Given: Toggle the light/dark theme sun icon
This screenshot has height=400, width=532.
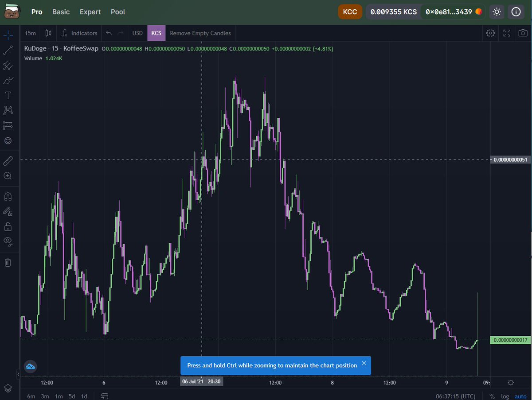Looking at the screenshot, I should [497, 12].
